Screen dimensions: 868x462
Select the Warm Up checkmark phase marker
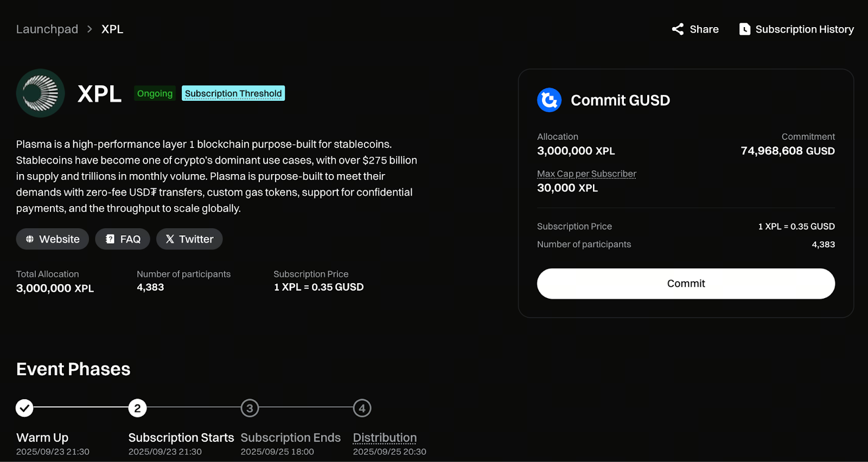[x=24, y=408]
